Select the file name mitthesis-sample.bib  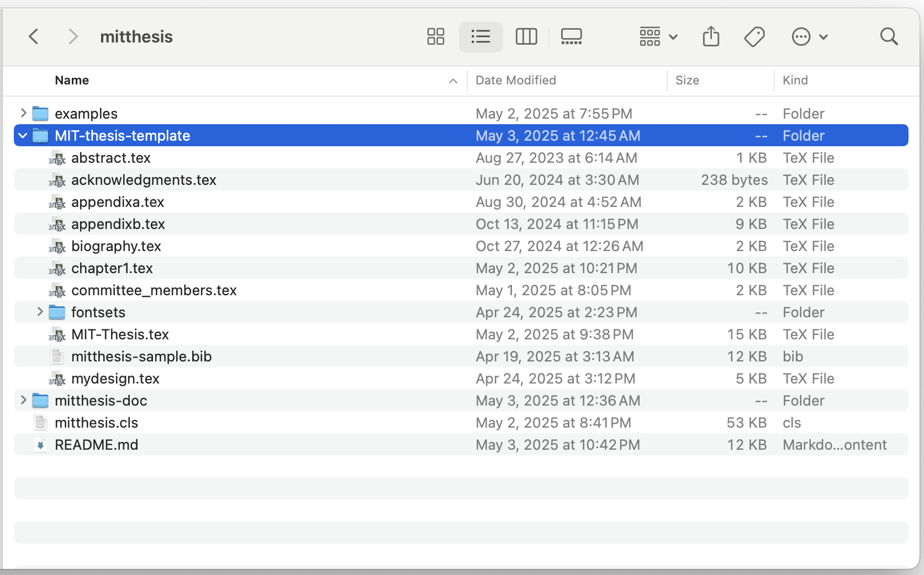point(141,356)
